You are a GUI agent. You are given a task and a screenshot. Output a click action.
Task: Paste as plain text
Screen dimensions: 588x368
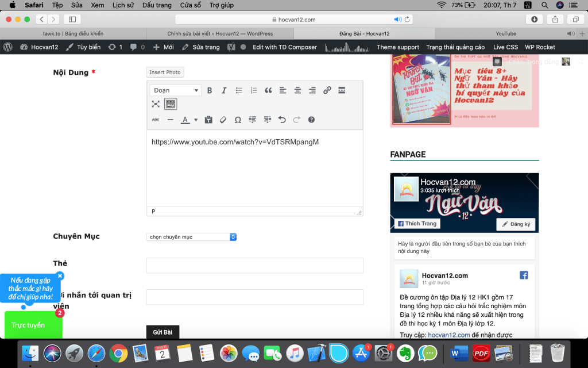tap(208, 120)
